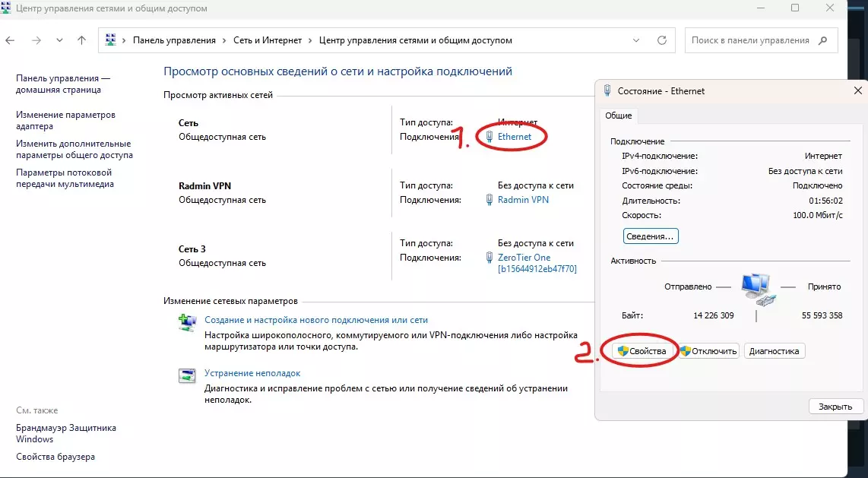The width and height of the screenshot is (868, 478).
Task: Click Control Panel icon in address bar
Action: click(110, 40)
